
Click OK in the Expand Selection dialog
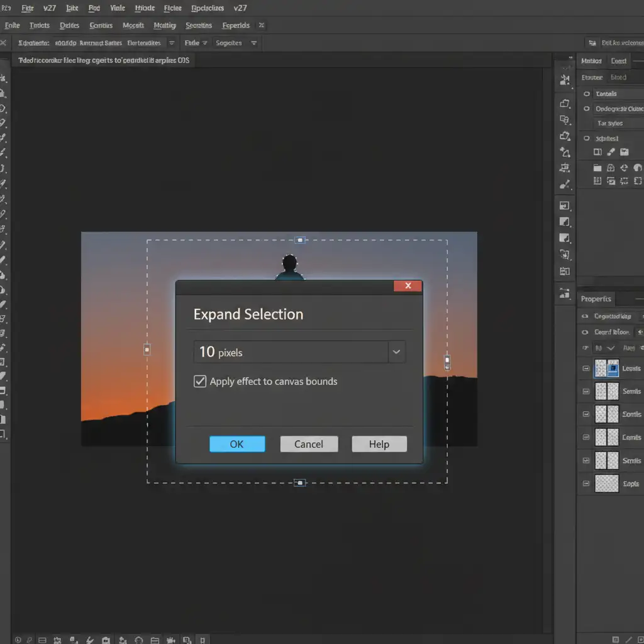click(x=236, y=444)
